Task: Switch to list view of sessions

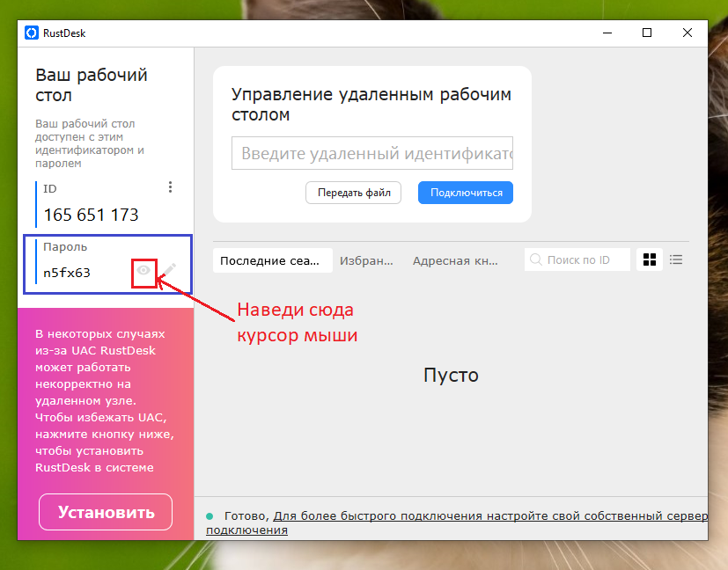Action: 676,259
